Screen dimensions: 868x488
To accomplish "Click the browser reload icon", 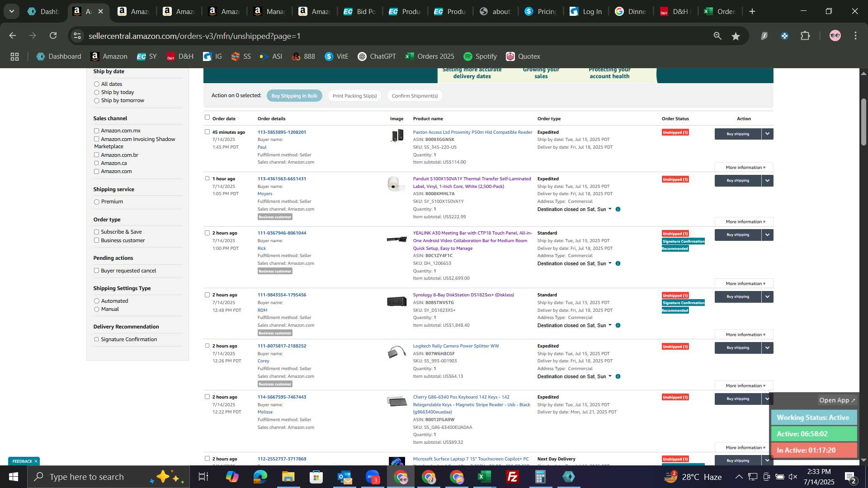I will coord(53,36).
